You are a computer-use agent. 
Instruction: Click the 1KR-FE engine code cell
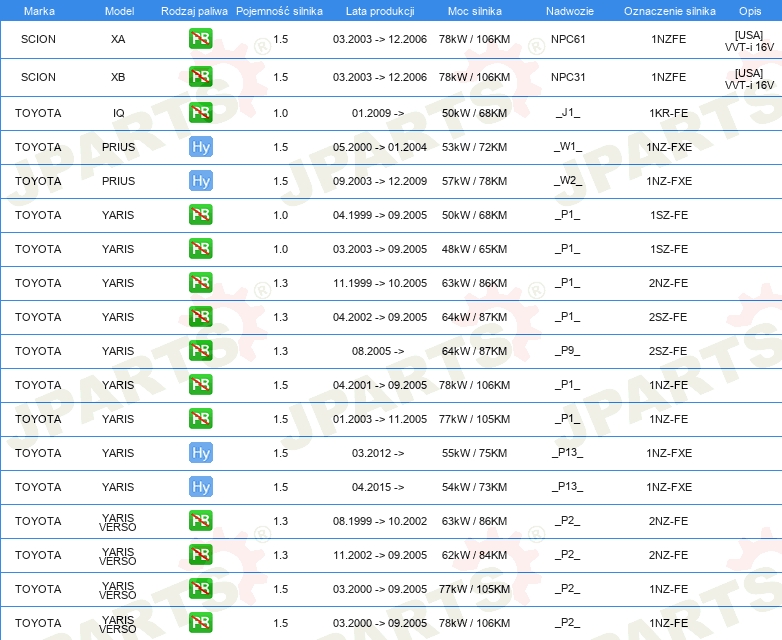669,113
